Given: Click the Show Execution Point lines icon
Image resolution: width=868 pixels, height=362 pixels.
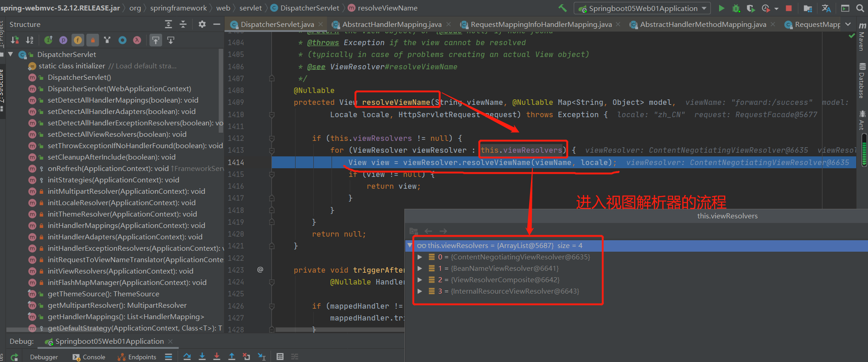Looking at the screenshot, I should click(x=168, y=357).
